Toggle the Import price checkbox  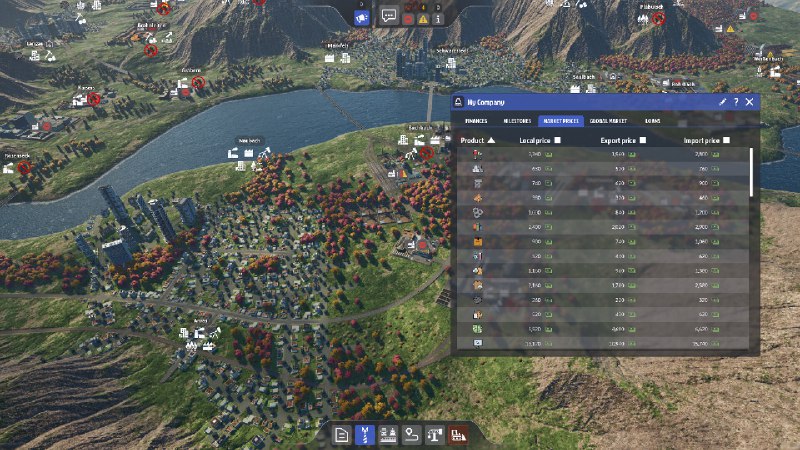[726, 141]
